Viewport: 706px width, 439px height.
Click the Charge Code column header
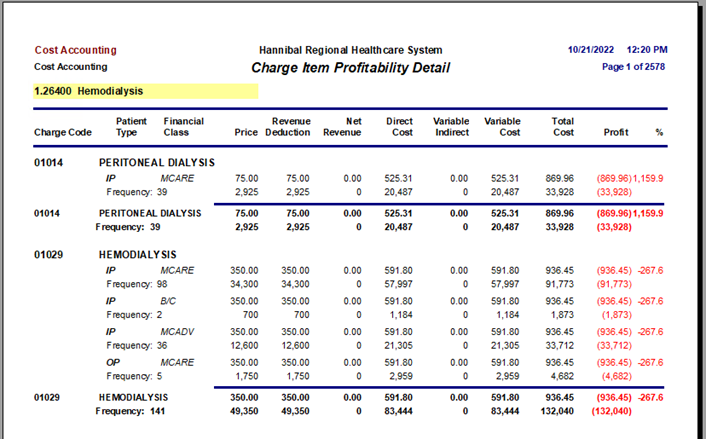tap(63, 132)
